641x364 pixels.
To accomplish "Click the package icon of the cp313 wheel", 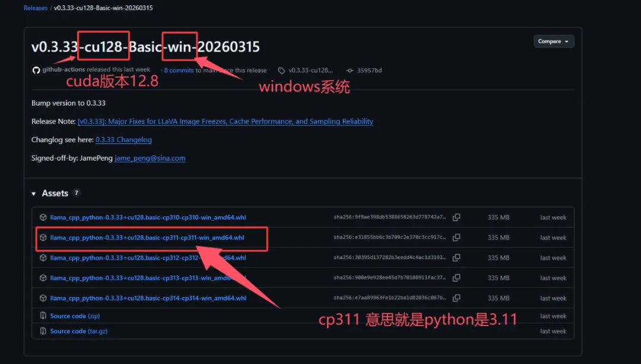I will click(43, 278).
